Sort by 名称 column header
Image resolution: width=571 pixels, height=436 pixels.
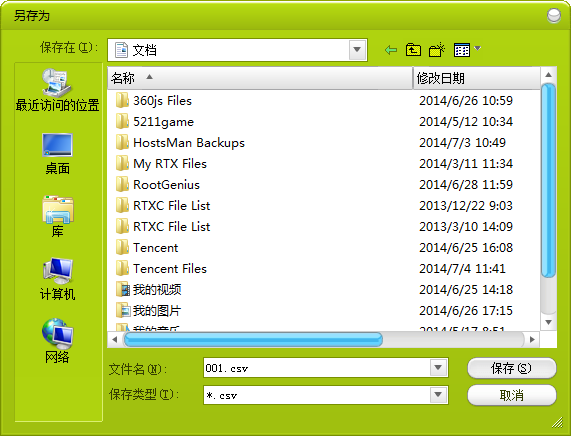(x=260, y=78)
